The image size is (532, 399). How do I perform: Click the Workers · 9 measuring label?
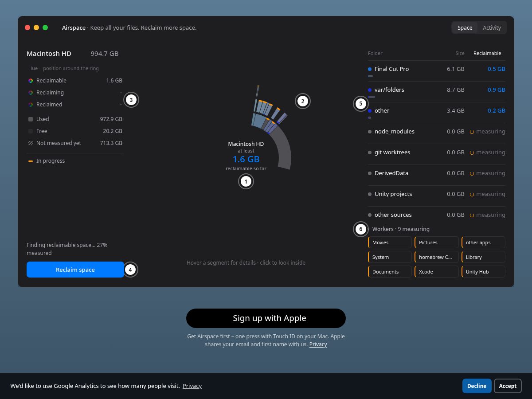(x=401, y=229)
